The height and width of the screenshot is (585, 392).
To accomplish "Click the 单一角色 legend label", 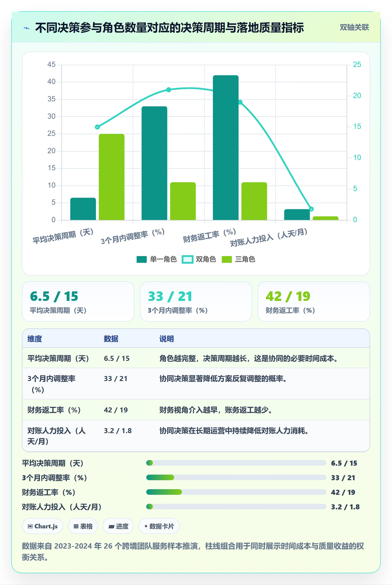I will coord(163,259).
